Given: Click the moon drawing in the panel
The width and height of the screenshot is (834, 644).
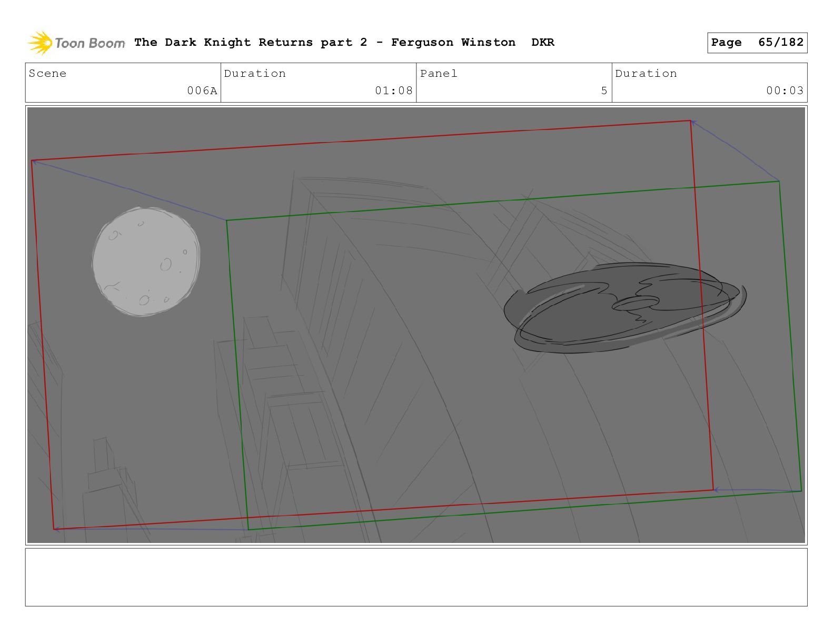Looking at the screenshot, I should pos(146,261).
